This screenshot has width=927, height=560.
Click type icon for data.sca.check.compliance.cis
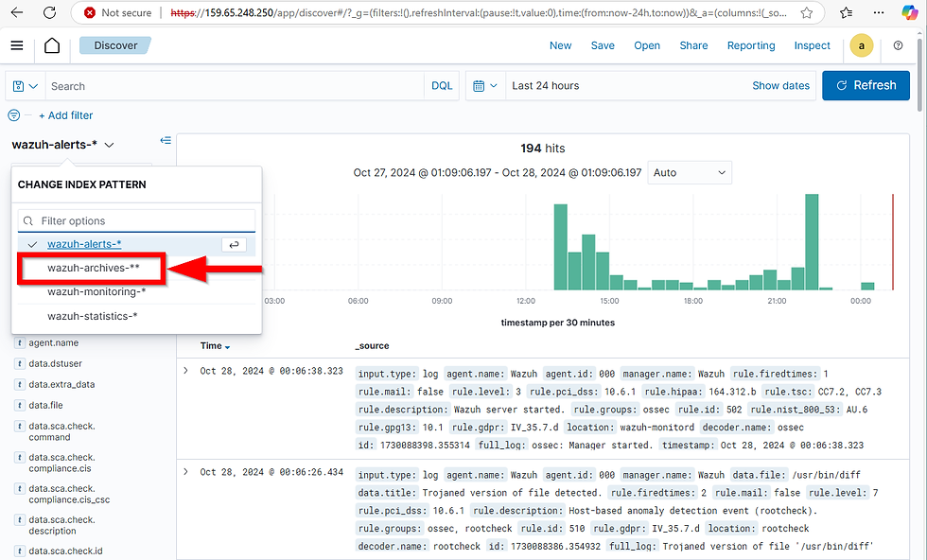point(20,458)
